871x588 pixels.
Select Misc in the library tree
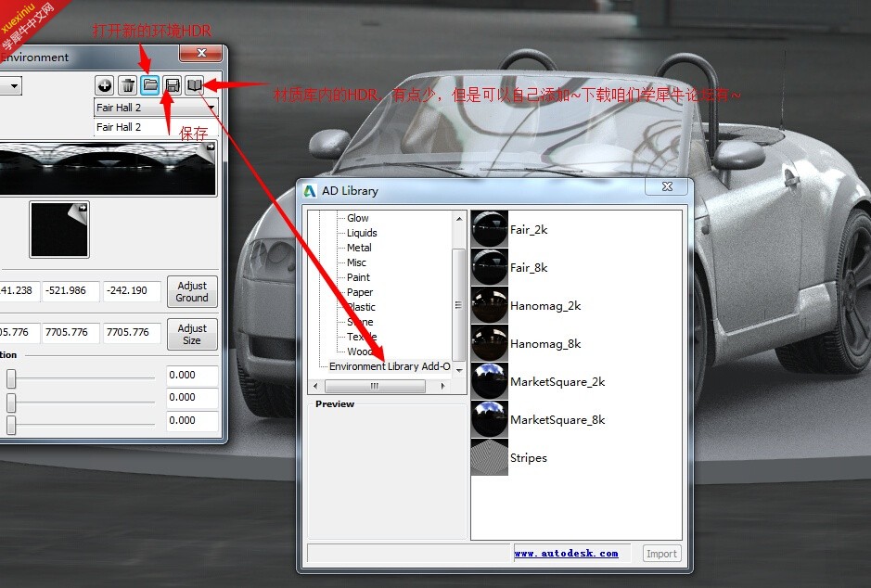click(356, 262)
